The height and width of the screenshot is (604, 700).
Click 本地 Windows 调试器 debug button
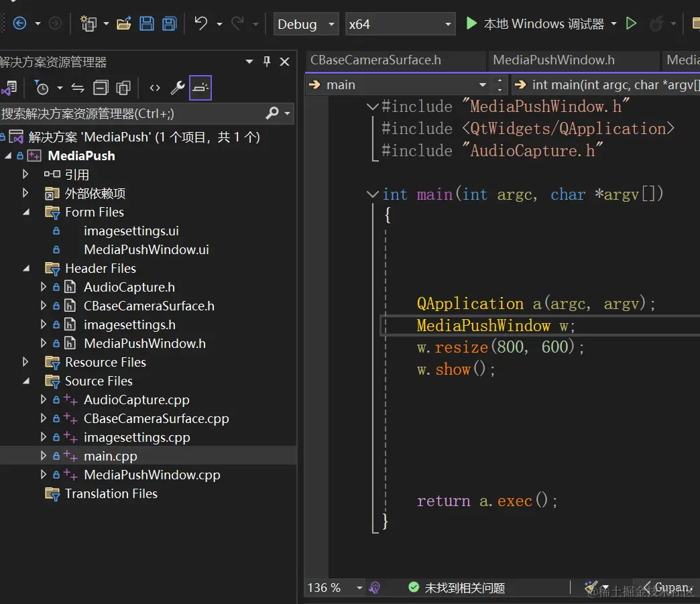[544, 23]
